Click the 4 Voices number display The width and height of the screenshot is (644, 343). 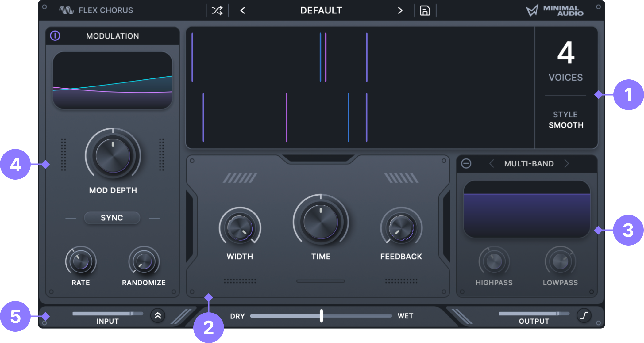tap(566, 53)
